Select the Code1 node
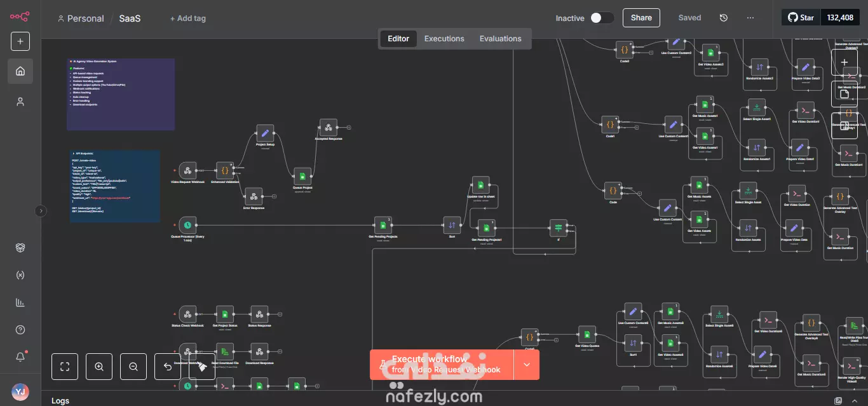 [610, 125]
